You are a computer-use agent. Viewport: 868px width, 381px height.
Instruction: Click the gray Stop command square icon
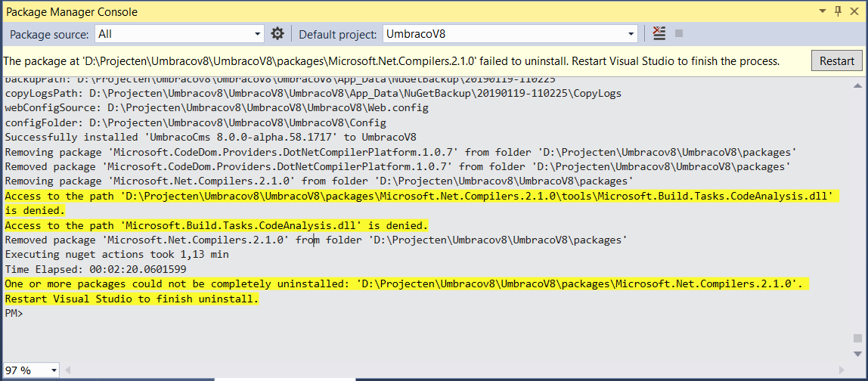point(679,34)
